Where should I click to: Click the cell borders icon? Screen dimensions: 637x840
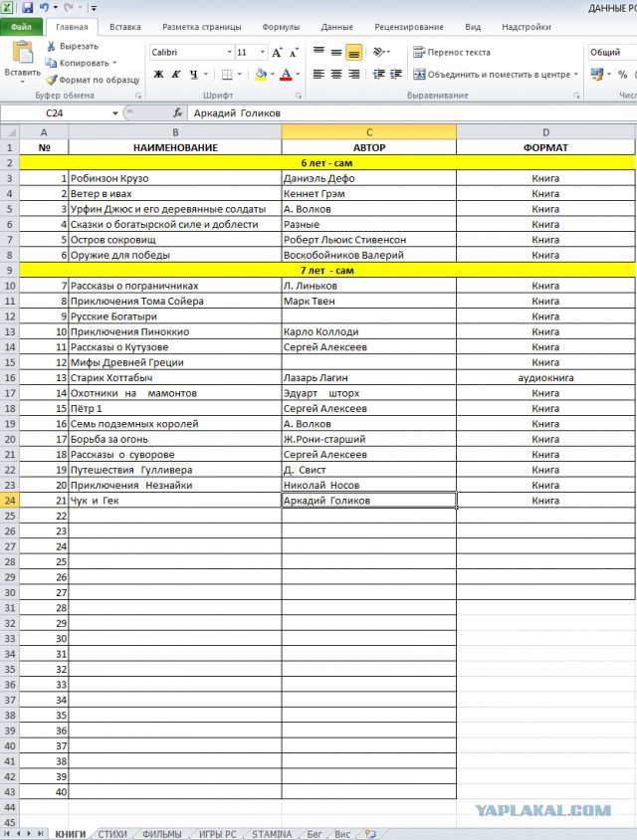coord(227,75)
